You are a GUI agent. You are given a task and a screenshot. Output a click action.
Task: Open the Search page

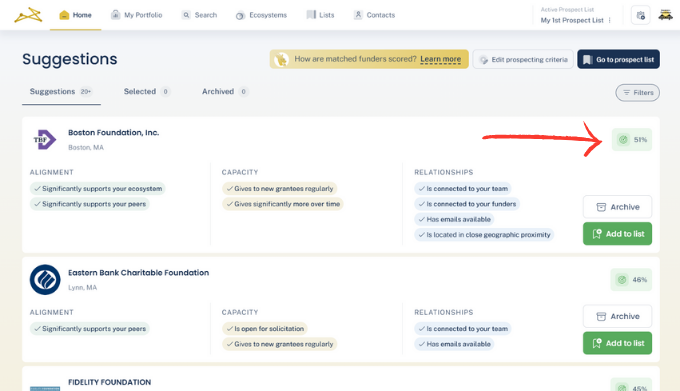(x=199, y=15)
